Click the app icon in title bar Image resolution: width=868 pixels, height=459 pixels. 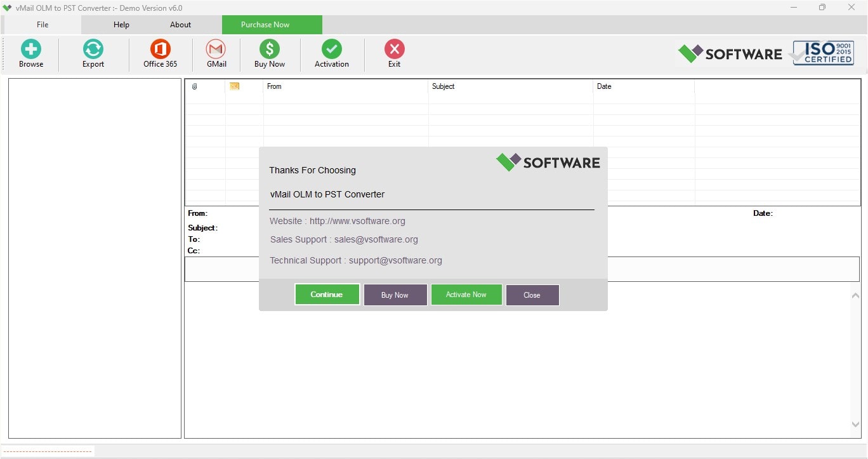[x=8, y=8]
